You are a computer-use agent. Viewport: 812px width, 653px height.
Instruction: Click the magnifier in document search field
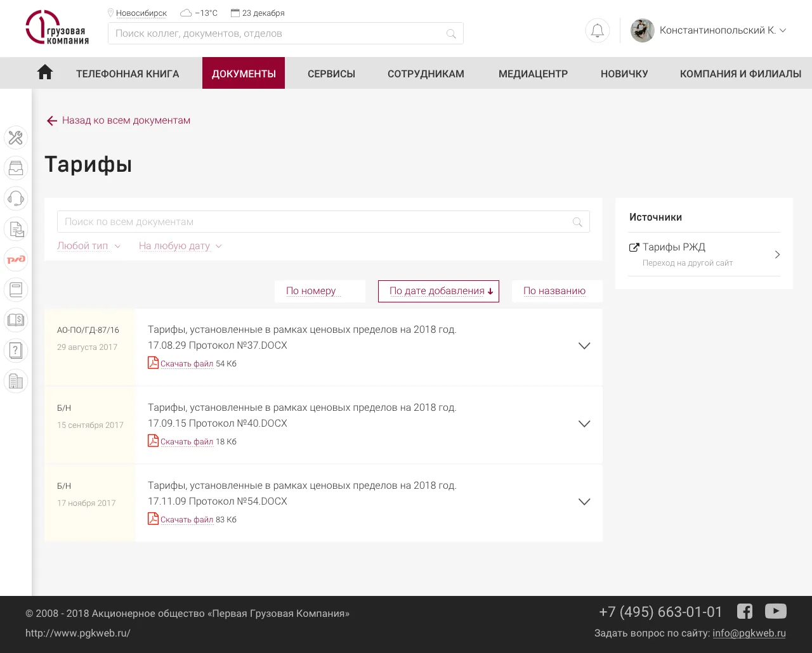tap(577, 222)
